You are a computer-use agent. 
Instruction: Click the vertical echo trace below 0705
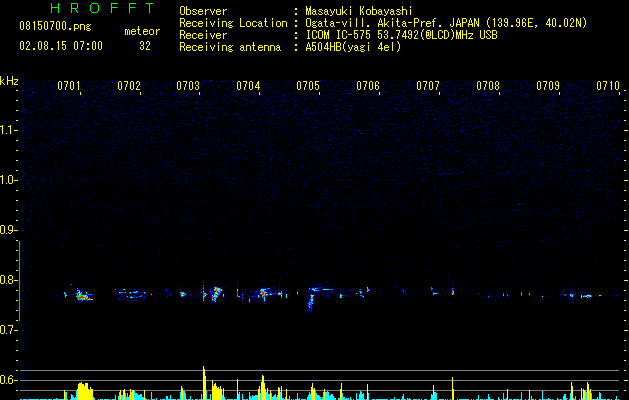[310, 302]
